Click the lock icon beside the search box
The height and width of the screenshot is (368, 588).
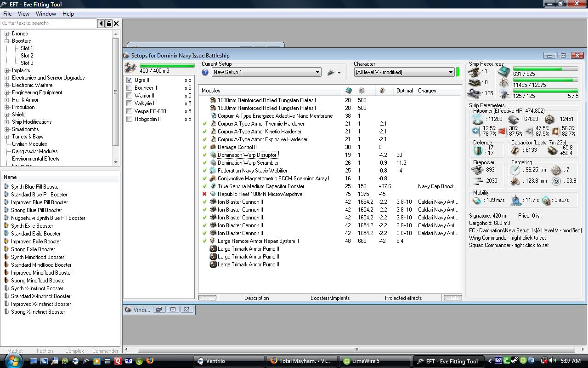(108, 23)
